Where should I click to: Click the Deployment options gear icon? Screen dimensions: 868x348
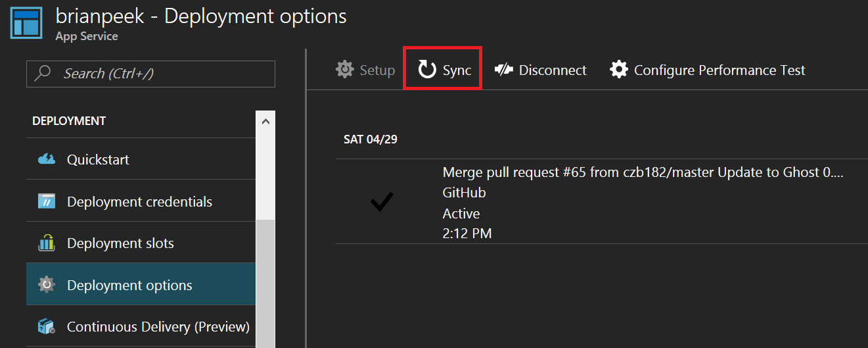[x=47, y=285]
